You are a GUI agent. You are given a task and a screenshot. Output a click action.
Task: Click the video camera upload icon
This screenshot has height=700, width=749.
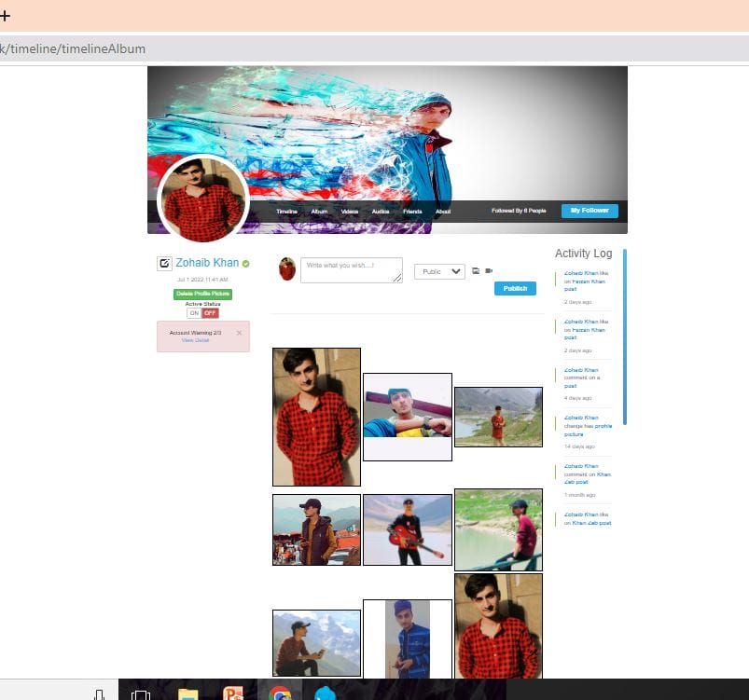tap(489, 271)
